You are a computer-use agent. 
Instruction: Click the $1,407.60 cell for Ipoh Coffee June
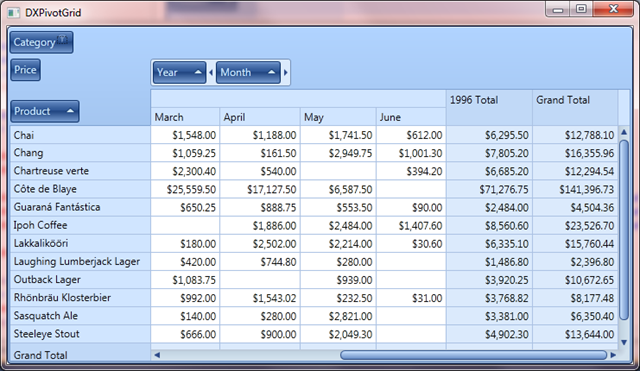pos(411,225)
